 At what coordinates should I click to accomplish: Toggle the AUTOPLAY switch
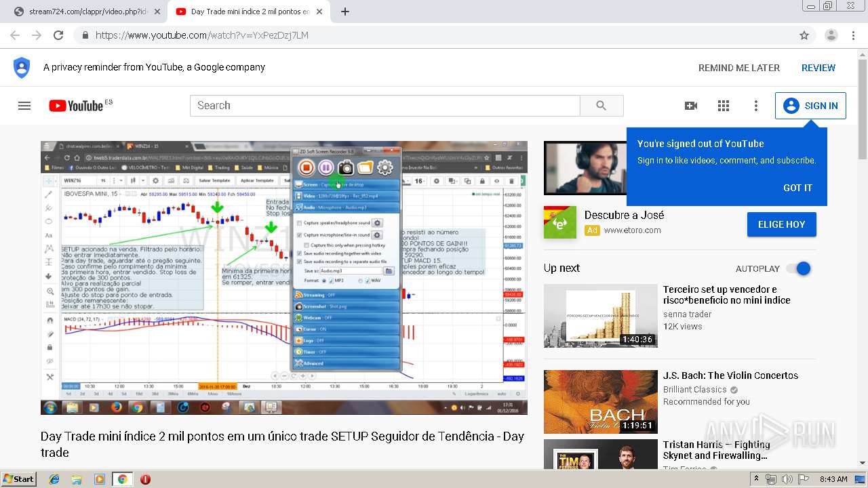(x=799, y=268)
